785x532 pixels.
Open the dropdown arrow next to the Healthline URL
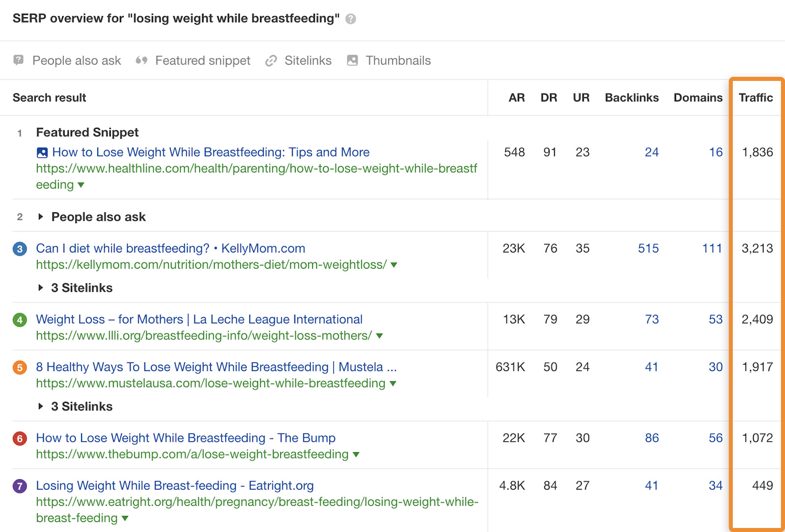coord(81,185)
